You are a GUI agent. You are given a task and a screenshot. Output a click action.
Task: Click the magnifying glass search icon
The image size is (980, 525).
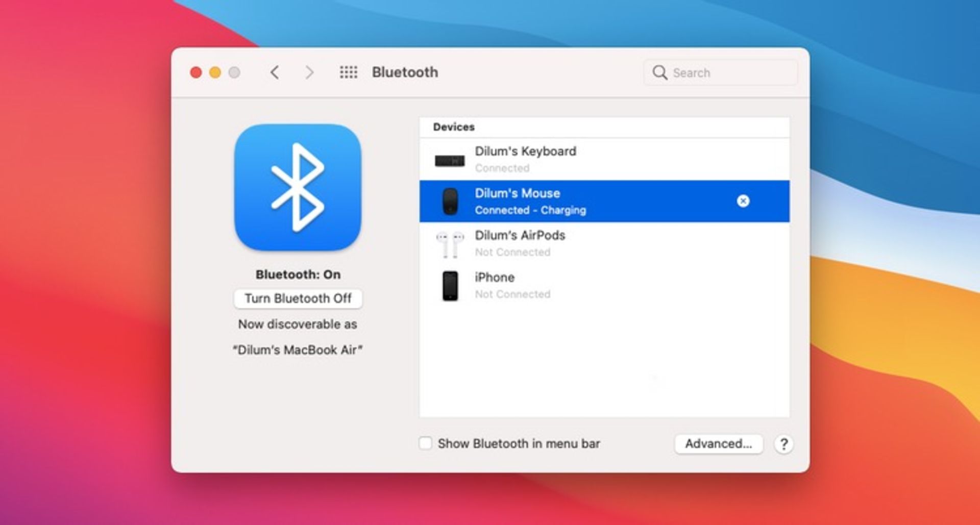659,72
